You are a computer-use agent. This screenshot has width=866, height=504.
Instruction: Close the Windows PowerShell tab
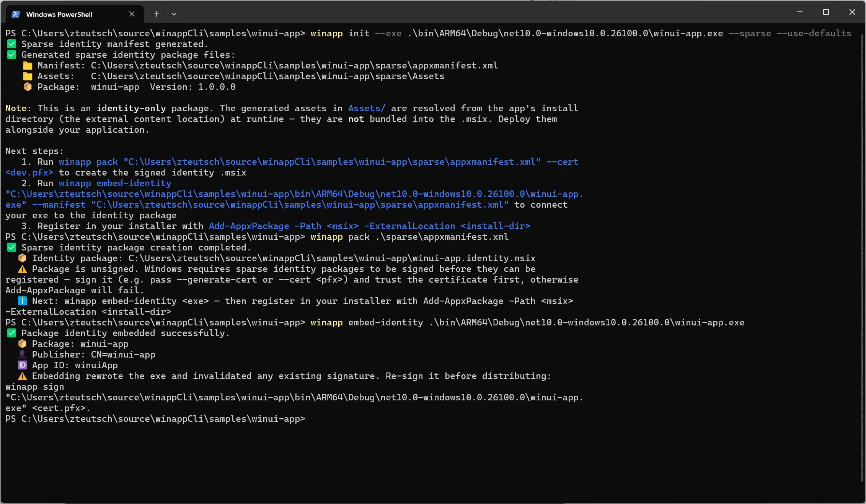click(132, 14)
